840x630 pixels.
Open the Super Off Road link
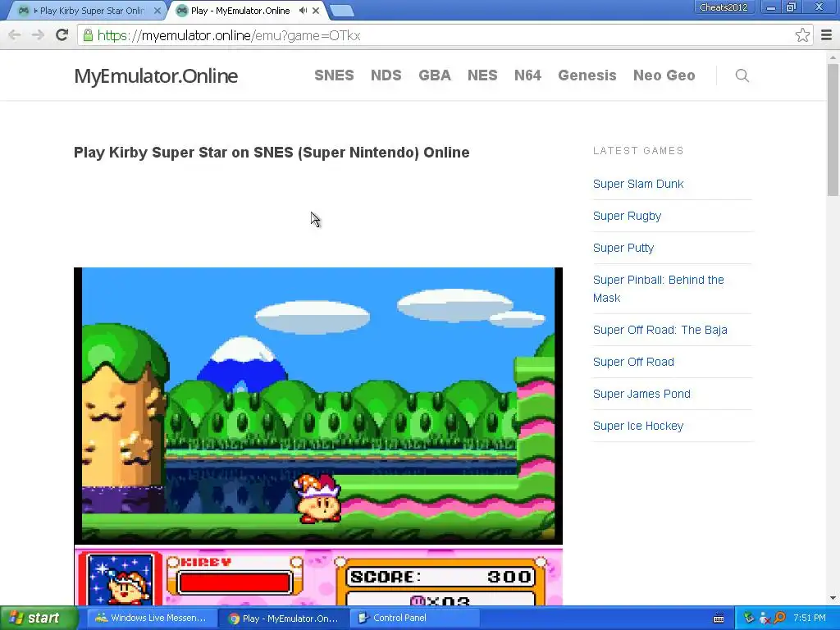coord(633,362)
